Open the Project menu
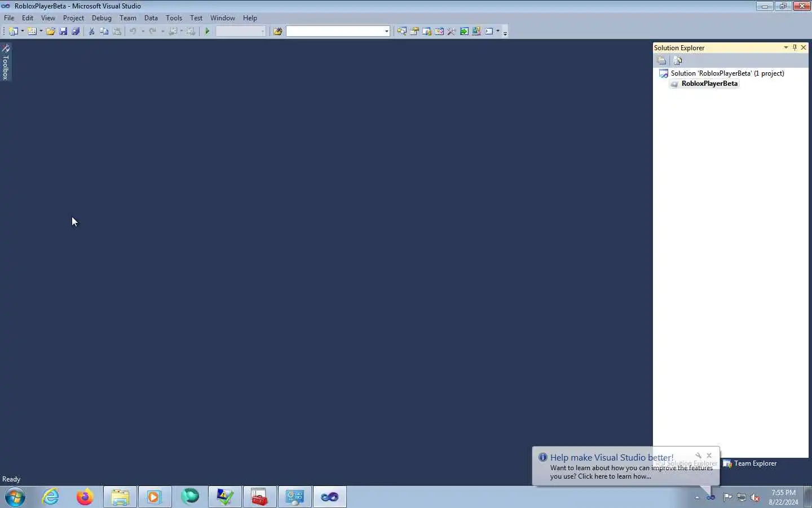 (x=73, y=18)
